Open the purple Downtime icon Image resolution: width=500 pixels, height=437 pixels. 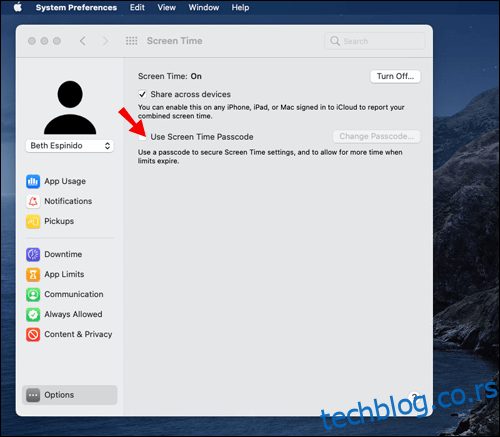coord(33,254)
